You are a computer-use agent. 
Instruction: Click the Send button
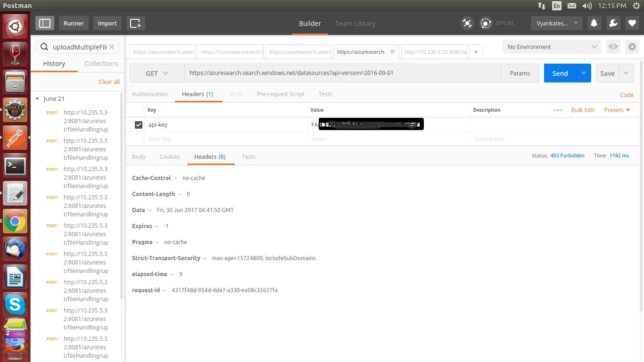pos(560,73)
